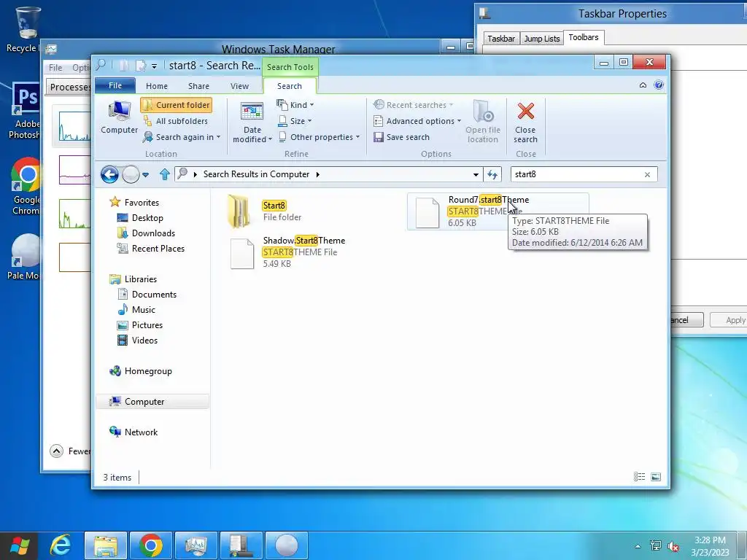Open recent locations dropdown arrow
This screenshot has width=747, height=560.
[x=145, y=175]
